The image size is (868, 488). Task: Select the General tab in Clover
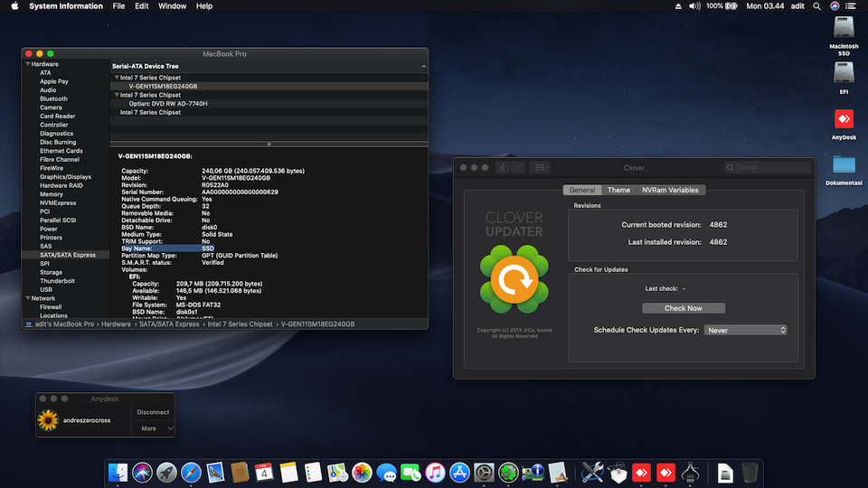point(582,190)
